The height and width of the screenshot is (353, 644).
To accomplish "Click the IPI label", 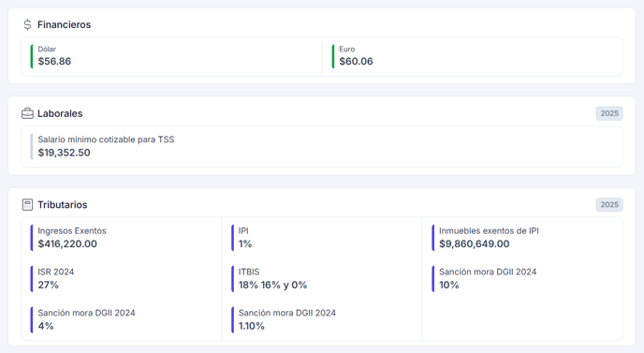I will pos(243,230).
